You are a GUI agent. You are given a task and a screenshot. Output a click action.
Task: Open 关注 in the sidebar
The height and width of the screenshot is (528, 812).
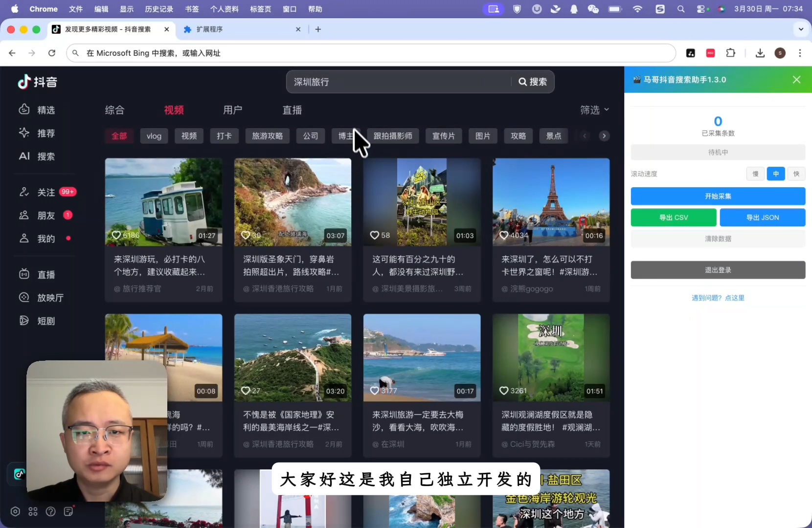point(47,192)
